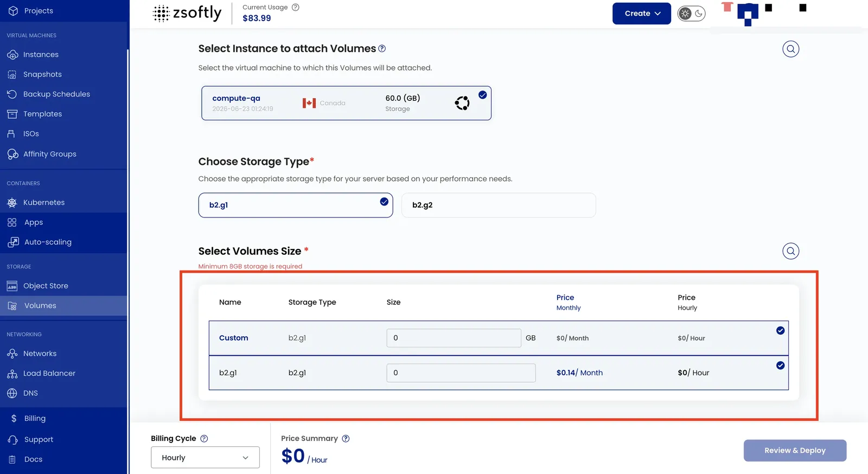Open the Support link in sidebar
This screenshot has height=474, width=868.
coord(39,439)
